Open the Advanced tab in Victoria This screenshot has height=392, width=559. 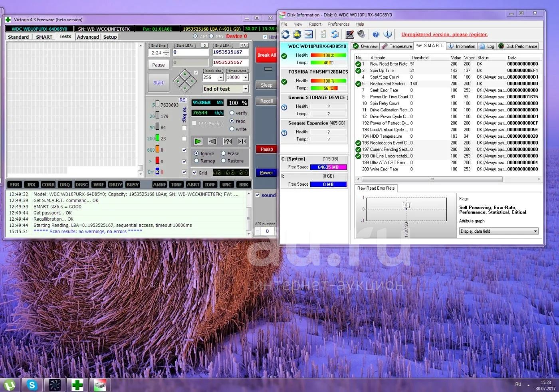pos(88,37)
